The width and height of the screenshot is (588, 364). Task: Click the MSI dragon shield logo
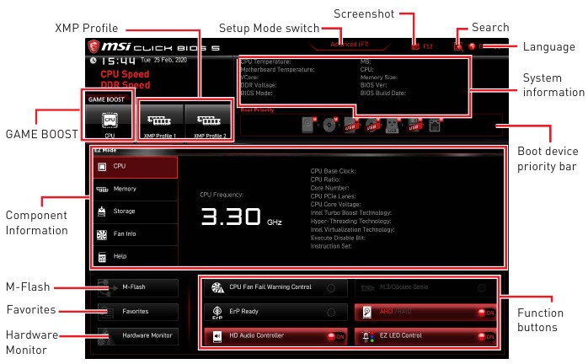pyautogui.click(x=94, y=47)
